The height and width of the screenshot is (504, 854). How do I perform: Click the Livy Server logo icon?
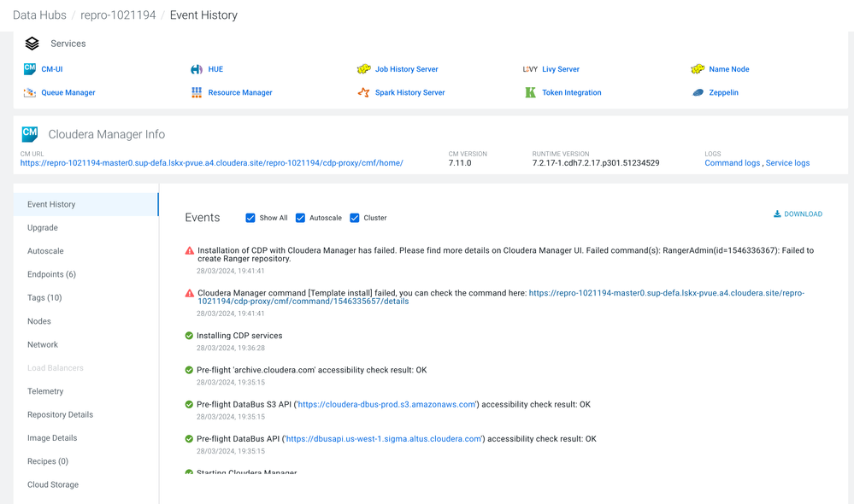click(x=530, y=69)
